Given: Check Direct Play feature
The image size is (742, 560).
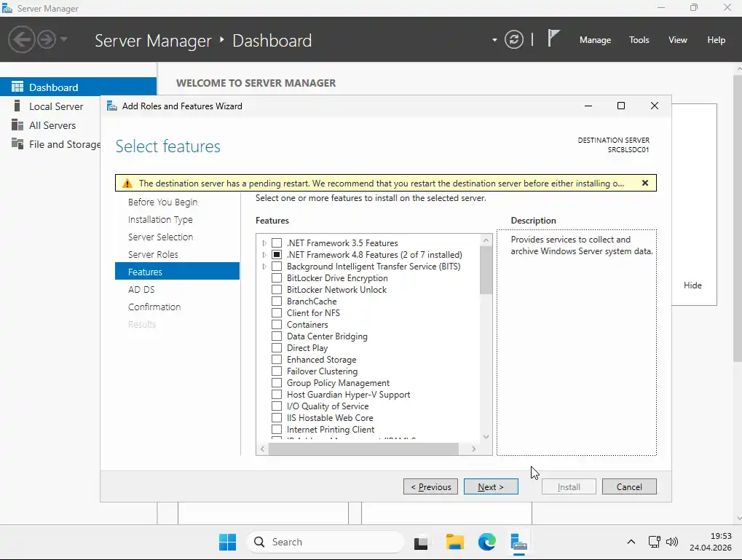Looking at the screenshot, I should pyautogui.click(x=277, y=348).
